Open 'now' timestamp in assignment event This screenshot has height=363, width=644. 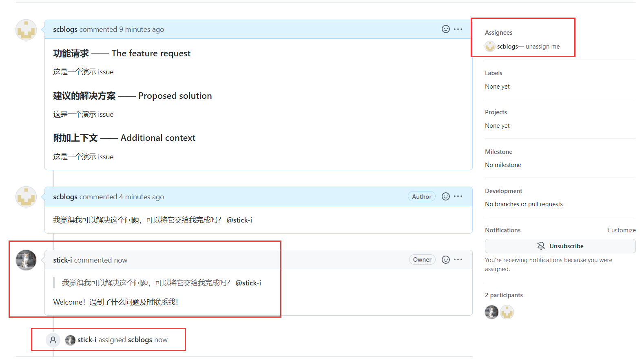click(161, 340)
